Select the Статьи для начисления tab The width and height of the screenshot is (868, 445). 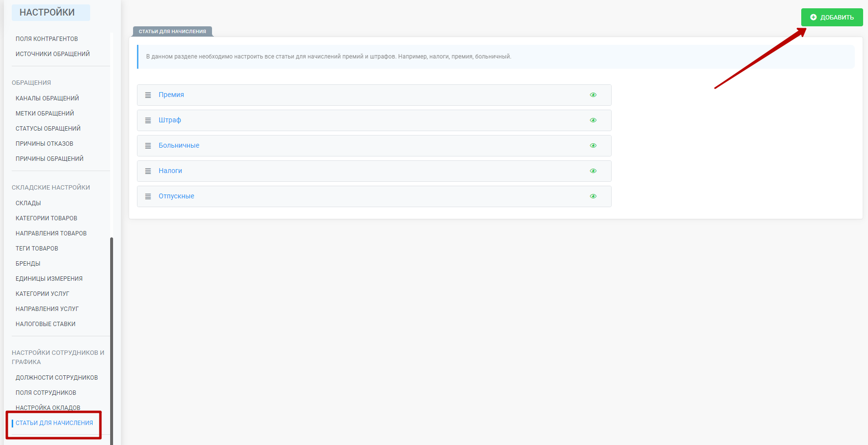pyautogui.click(x=173, y=31)
